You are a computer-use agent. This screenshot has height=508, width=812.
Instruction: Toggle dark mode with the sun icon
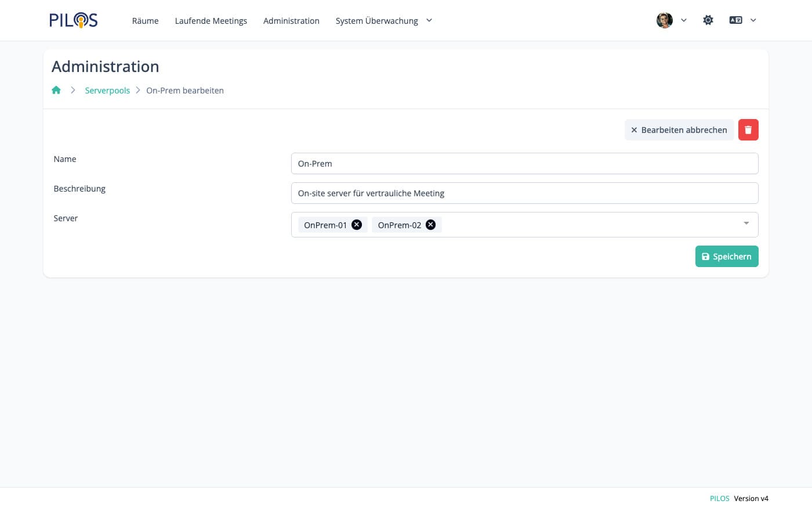tap(708, 20)
